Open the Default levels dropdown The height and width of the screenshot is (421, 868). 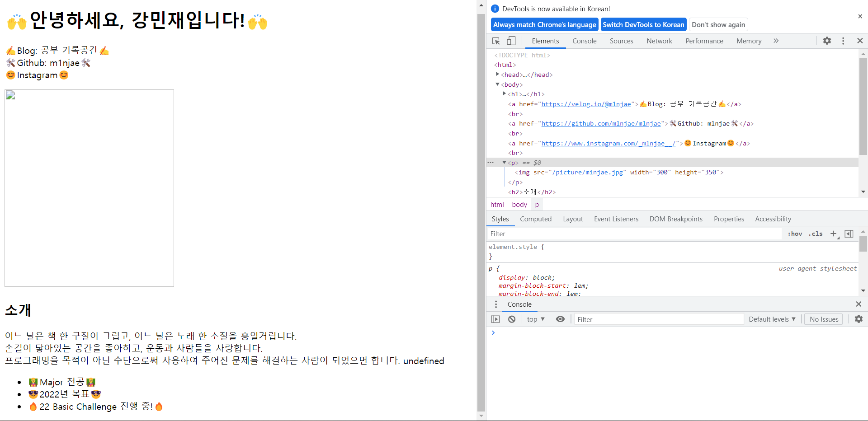point(772,319)
